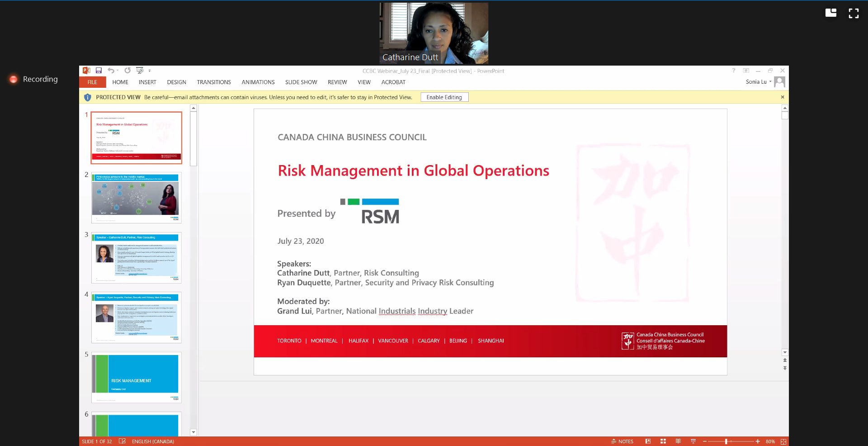Image resolution: width=868 pixels, height=446 pixels.
Task: Open Customize Quick Access Toolbar dropdown
Action: [150, 71]
